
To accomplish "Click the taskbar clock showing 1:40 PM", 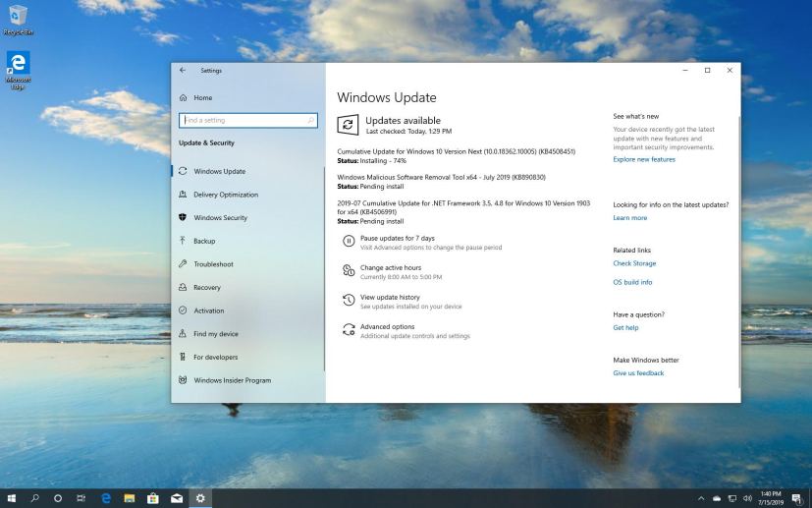I will [x=771, y=498].
